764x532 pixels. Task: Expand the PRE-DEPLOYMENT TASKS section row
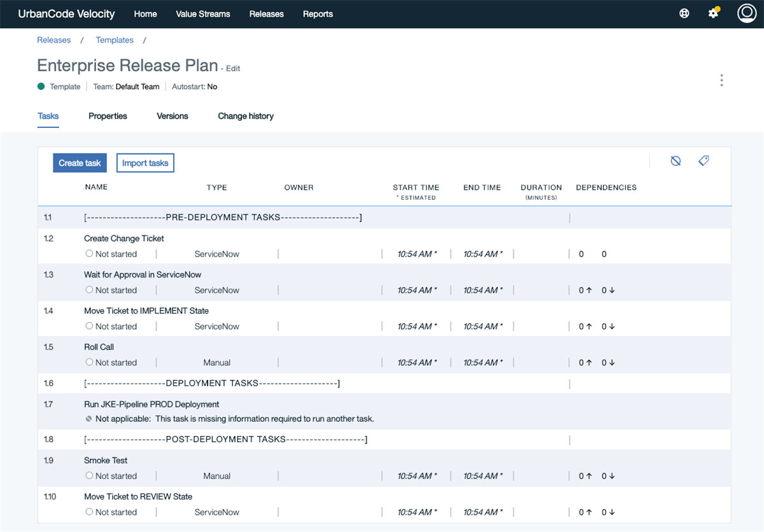point(223,217)
